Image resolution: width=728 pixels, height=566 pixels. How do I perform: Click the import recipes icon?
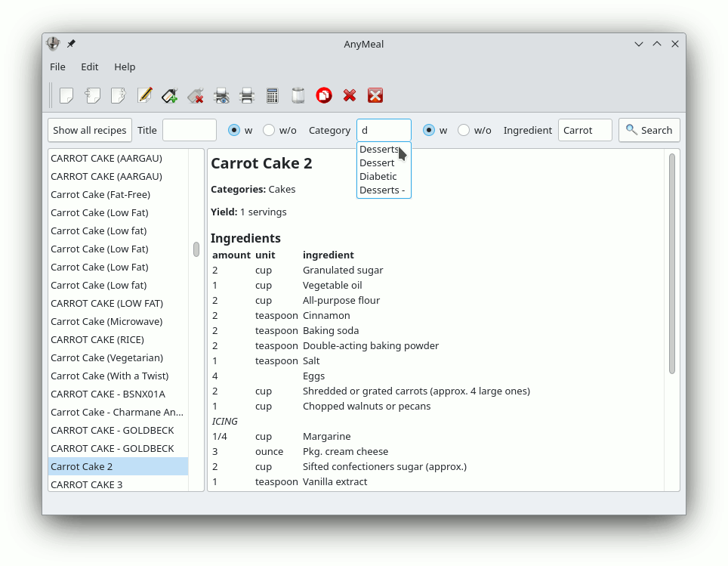coord(92,95)
